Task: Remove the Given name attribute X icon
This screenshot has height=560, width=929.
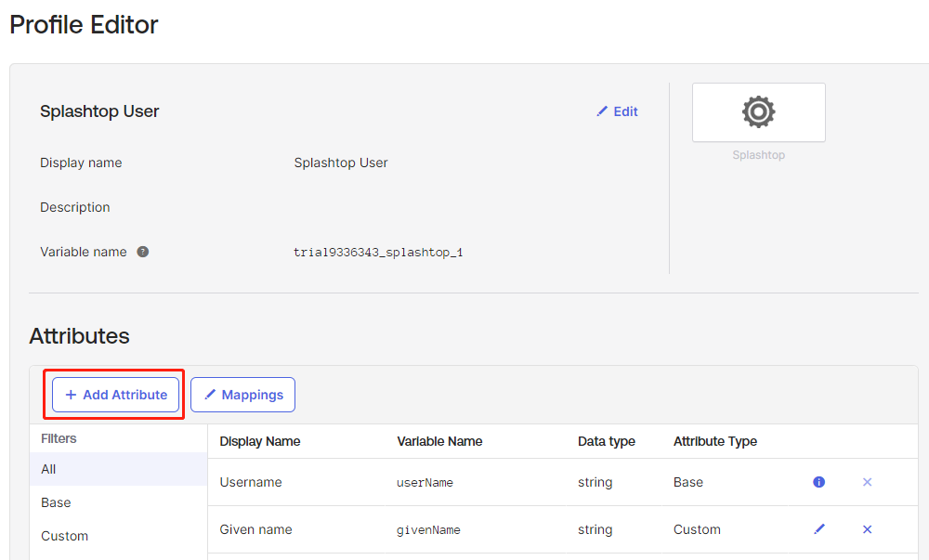Action: [x=867, y=529]
